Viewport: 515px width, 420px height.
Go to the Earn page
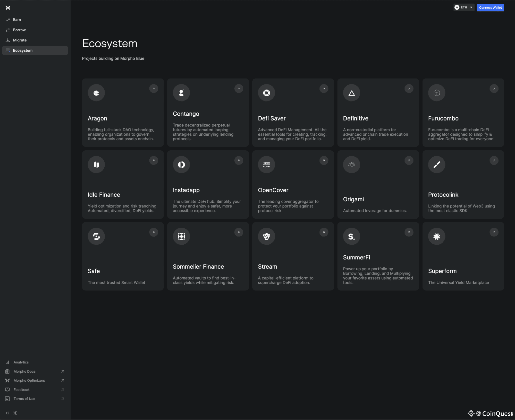(x=17, y=20)
